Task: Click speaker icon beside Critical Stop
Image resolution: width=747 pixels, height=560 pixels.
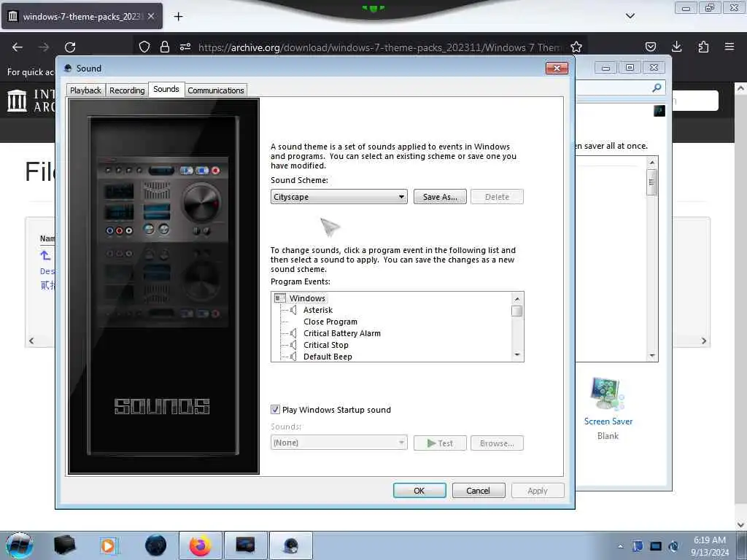Action: pos(293,345)
